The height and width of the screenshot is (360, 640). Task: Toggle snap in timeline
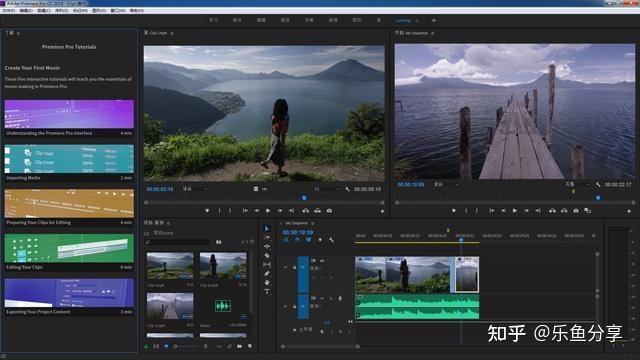click(297, 240)
